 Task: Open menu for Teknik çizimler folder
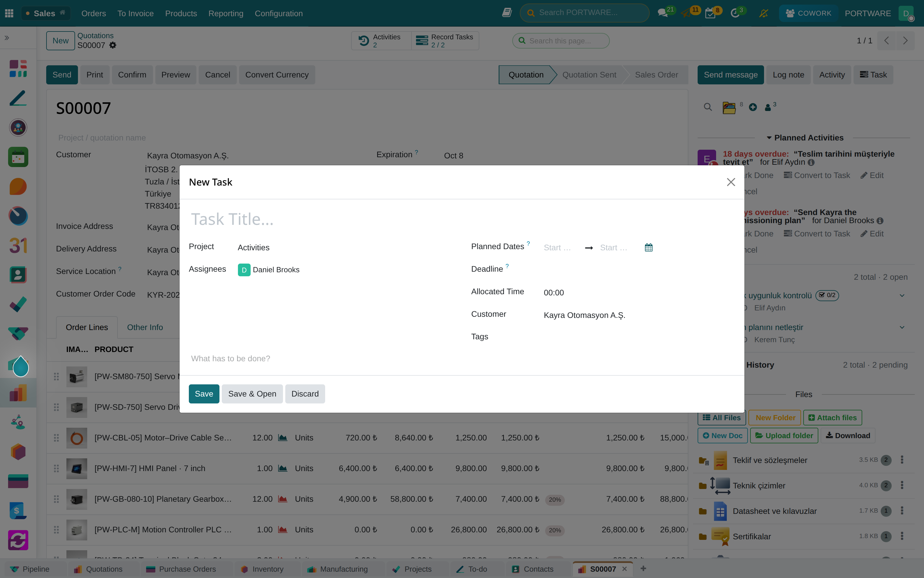(x=902, y=485)
